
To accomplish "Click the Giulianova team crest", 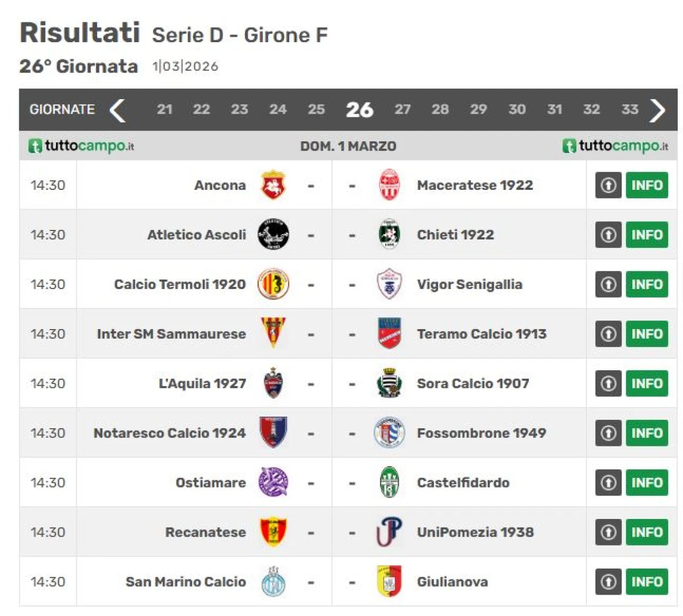I will (x=389, y=582).
